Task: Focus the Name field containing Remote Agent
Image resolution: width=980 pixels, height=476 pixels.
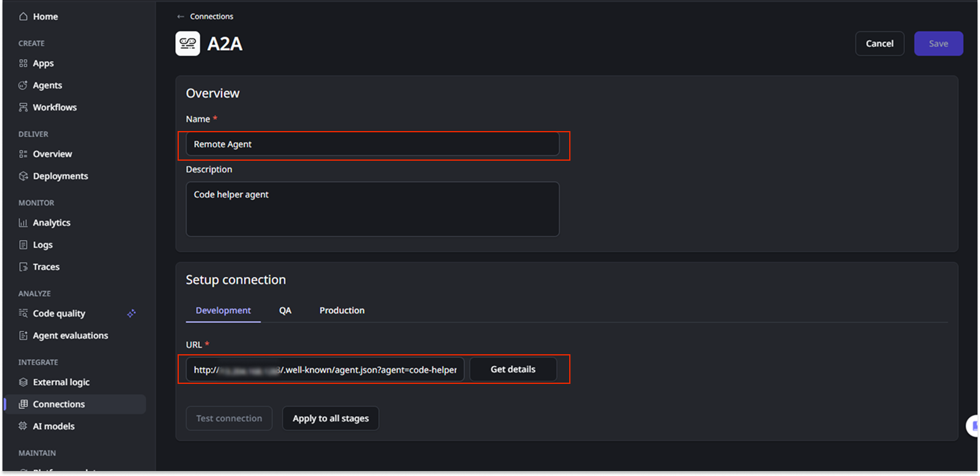Action: click(x=372, y=144)
